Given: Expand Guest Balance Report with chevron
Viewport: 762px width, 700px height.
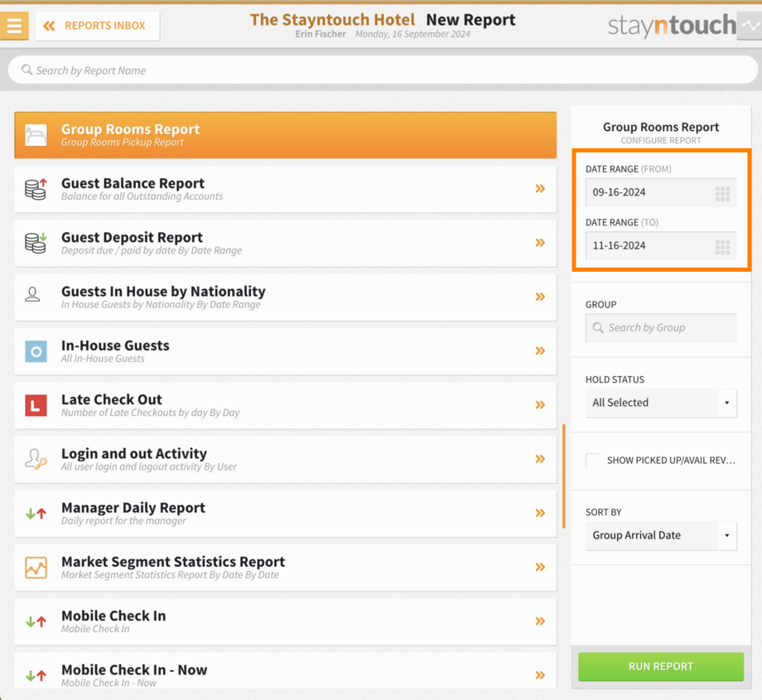Looking at the screenshot, I should click(540, 189).
